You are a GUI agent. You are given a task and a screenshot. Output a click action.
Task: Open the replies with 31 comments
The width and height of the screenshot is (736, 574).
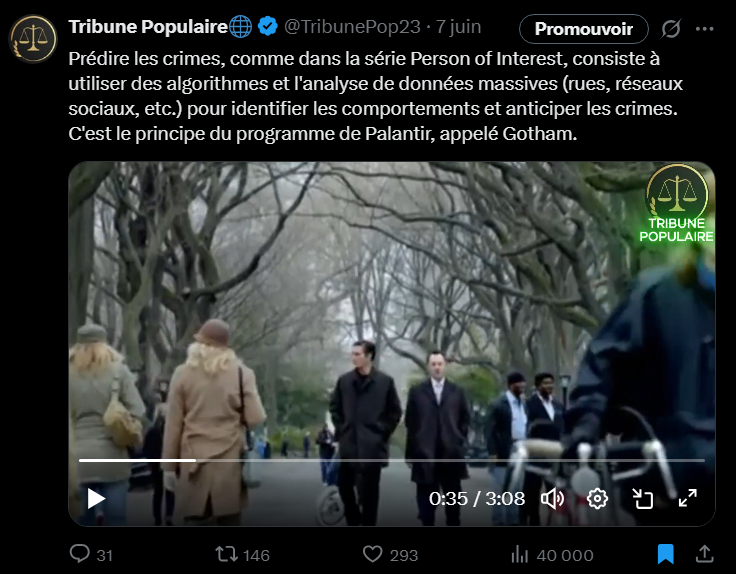[x=91, y=554]
